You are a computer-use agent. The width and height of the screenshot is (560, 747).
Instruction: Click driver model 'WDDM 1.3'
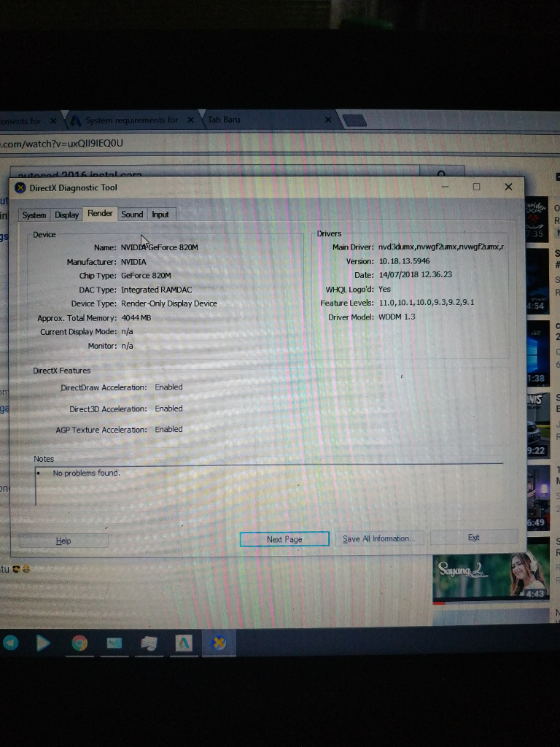point(397,317)
